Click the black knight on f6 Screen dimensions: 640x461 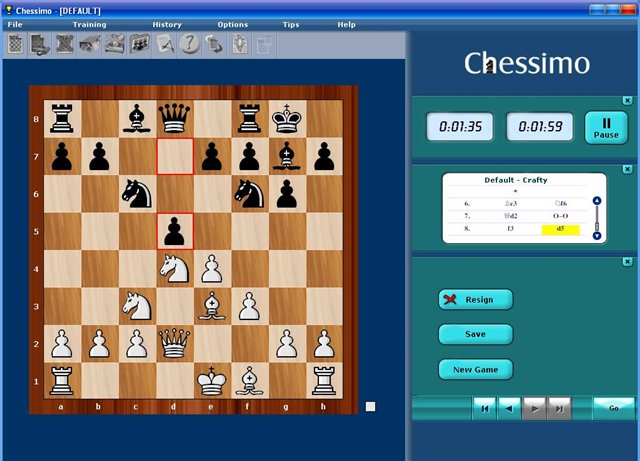pyautogui.click(x=250, y=194)
